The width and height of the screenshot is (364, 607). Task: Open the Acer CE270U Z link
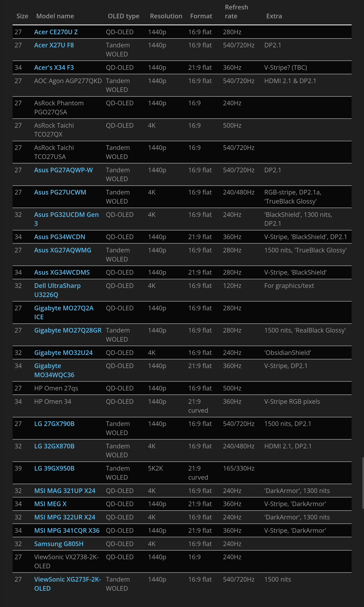56,32
